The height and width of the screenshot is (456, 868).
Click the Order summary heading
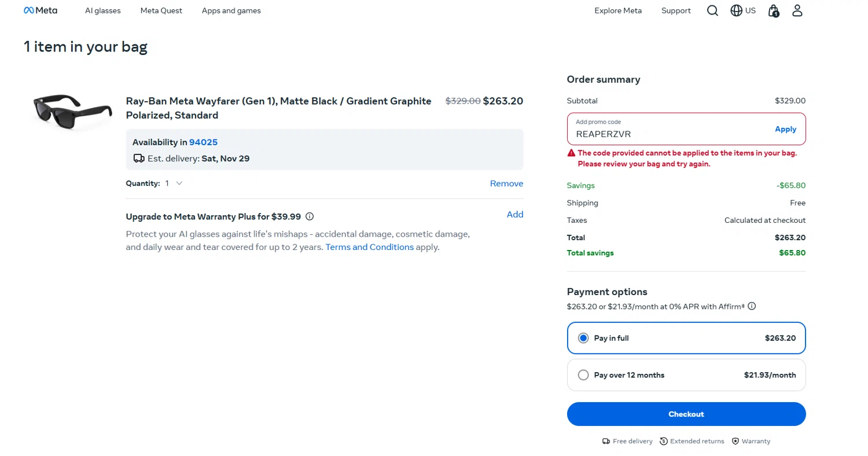pyautogui.click(x=604, y=79)
